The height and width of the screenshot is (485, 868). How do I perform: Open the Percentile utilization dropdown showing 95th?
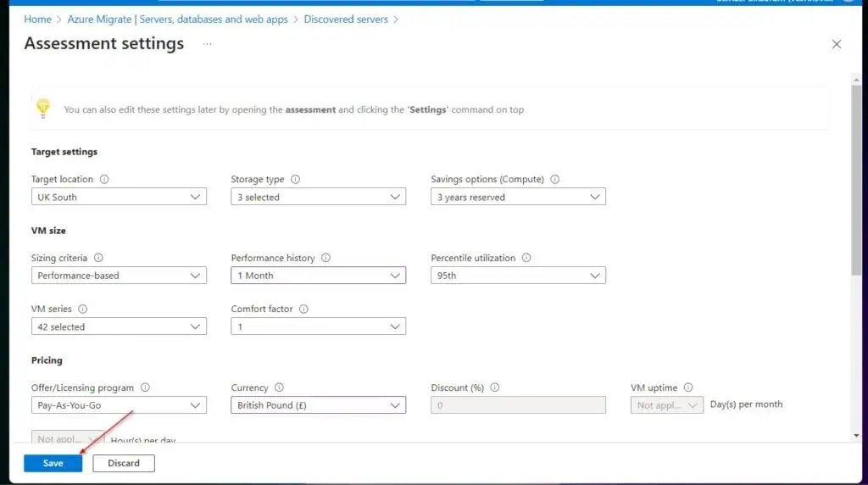518,276
